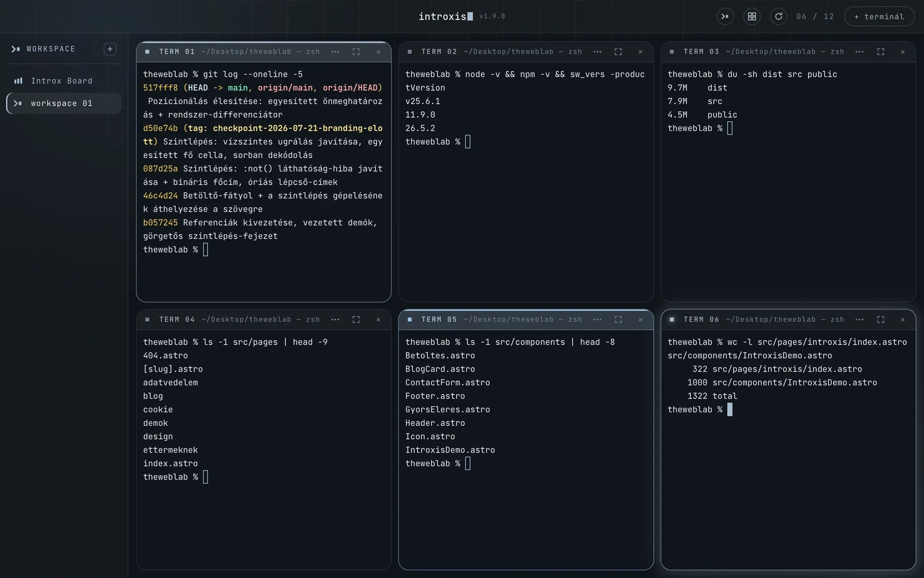
Task: Click the introxis logo title
Action: tap(446, 17)
